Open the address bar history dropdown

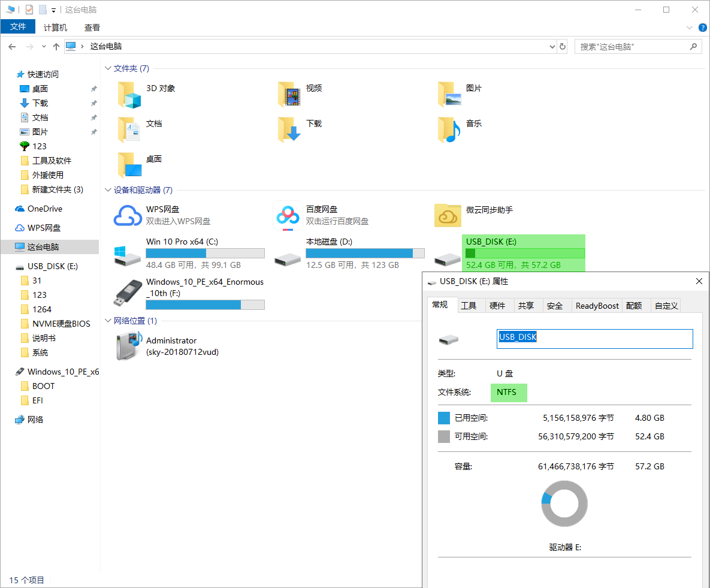[x=552, y=46]
